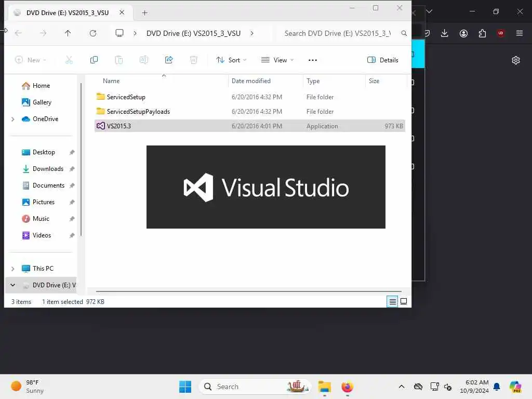532x399 pixels.
Task: Open the weather widget showing 98°F Sunny
Action: click(27, 387)
